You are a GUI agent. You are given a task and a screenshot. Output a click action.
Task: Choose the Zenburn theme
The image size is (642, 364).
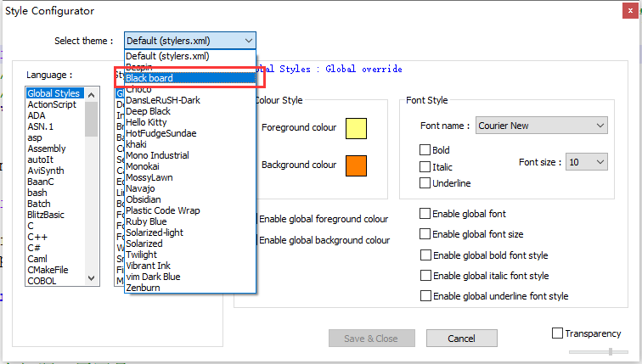click(x=190, y=288)
